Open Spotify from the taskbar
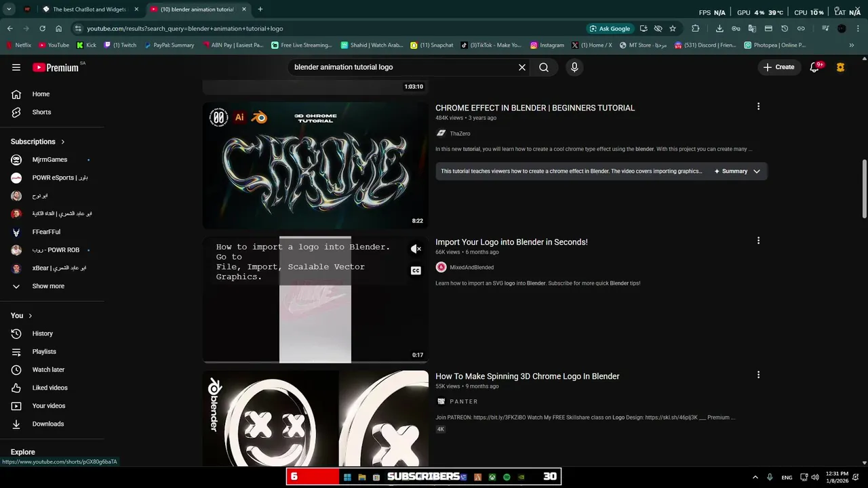This screenshot has height=488, width=868. 507,477
